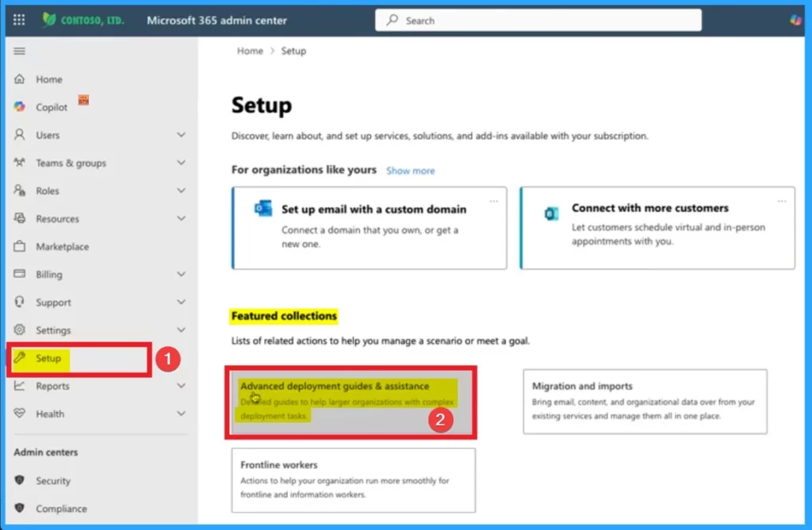Click the Health heart icon
Image resolution: width=812 pixels, height=530 pixels.
19,414
